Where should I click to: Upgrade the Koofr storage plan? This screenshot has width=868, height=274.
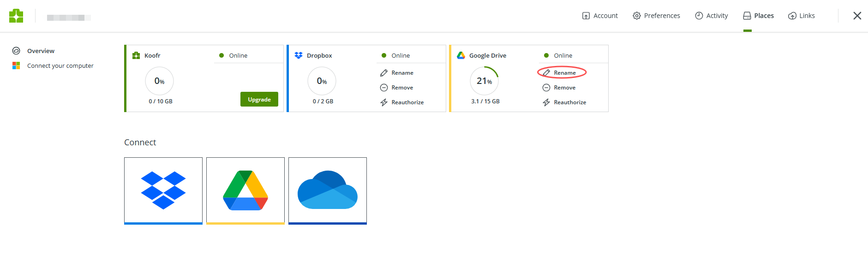259,99
